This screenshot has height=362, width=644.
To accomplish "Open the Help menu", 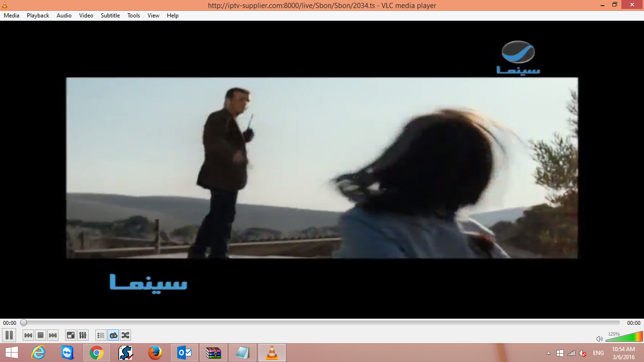I will coord(173,16).
